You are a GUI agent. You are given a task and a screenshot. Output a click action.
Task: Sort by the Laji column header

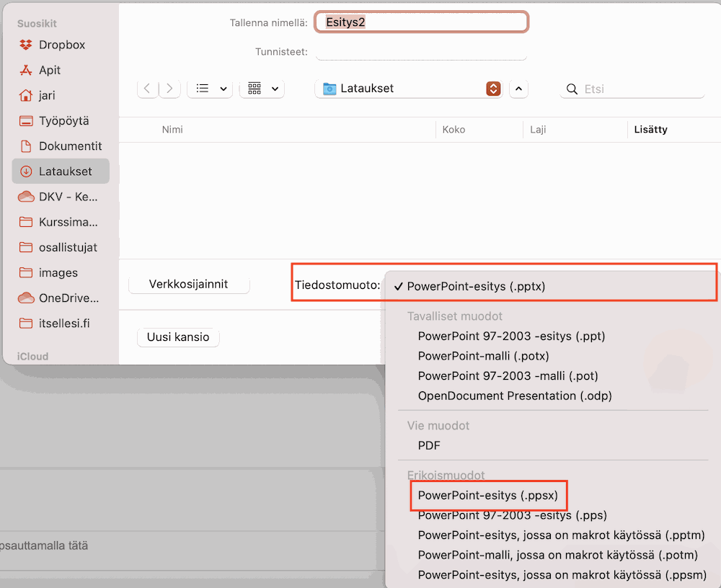538,130
